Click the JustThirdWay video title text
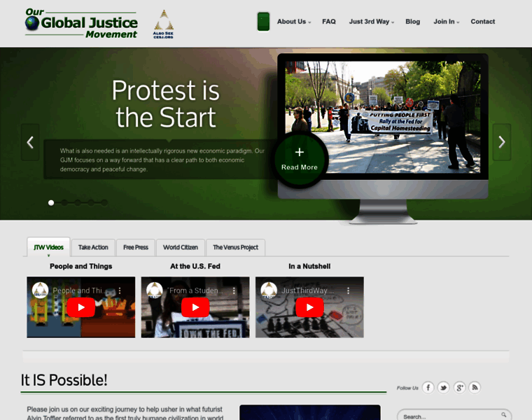532x420 pixels. (307, 290)
